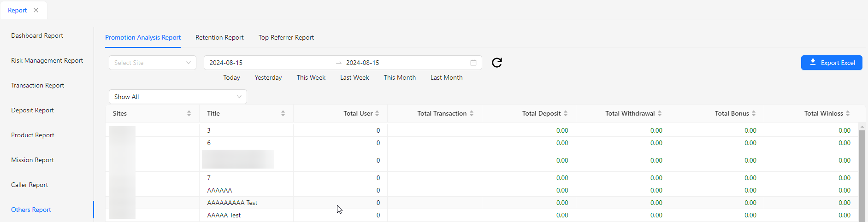Sort by Title column arrows
The image size is (868, 222).
coord(283,113)
